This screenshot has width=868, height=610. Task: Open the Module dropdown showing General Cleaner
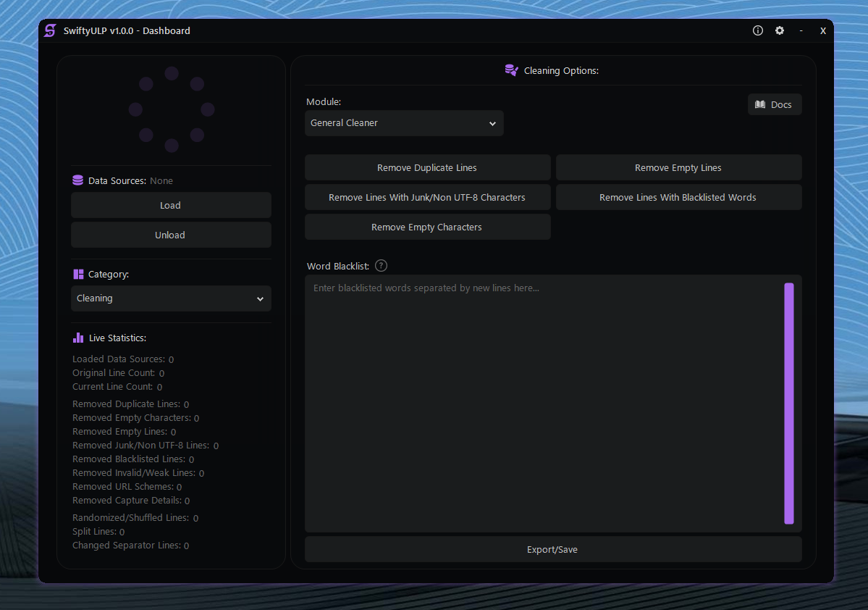coord(403,122)
